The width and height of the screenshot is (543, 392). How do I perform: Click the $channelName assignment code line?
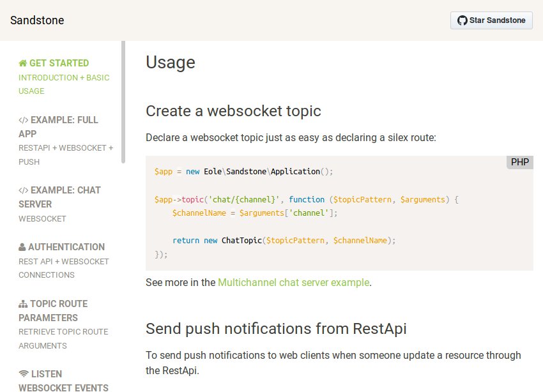(x=254, y=213)
